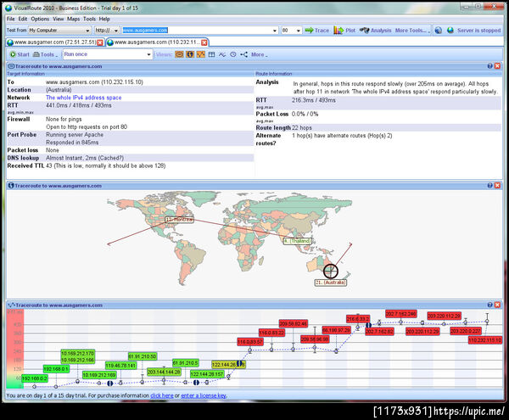Select hop label 116.0.83.57
Image resolution: width=509 pixels, height=420 pixels.
250,341
